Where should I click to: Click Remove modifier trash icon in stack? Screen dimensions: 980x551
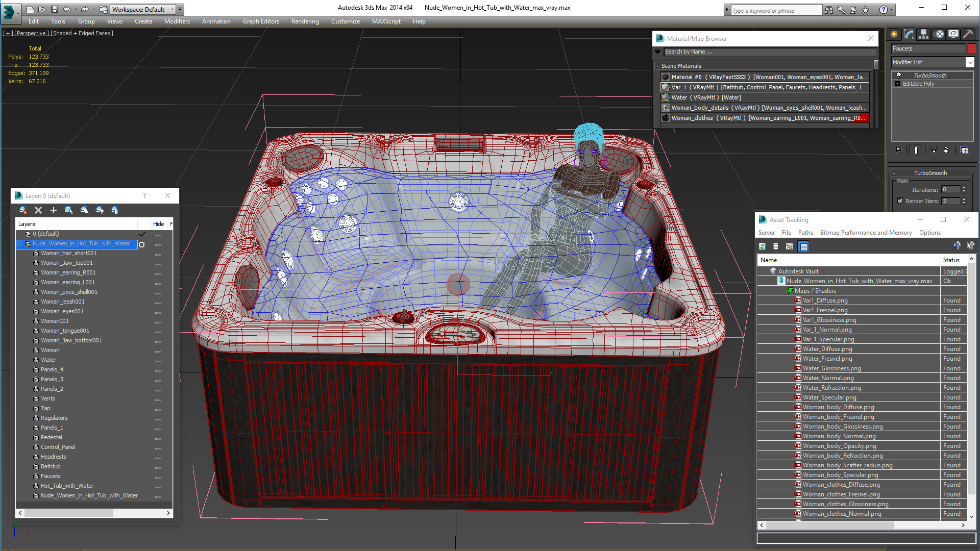[946, 150]
